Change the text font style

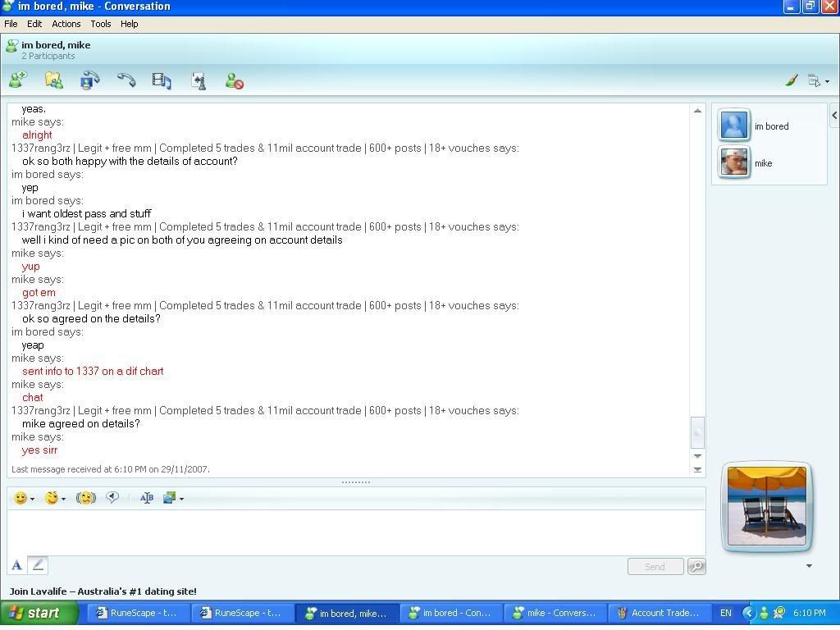click(146, 498)
